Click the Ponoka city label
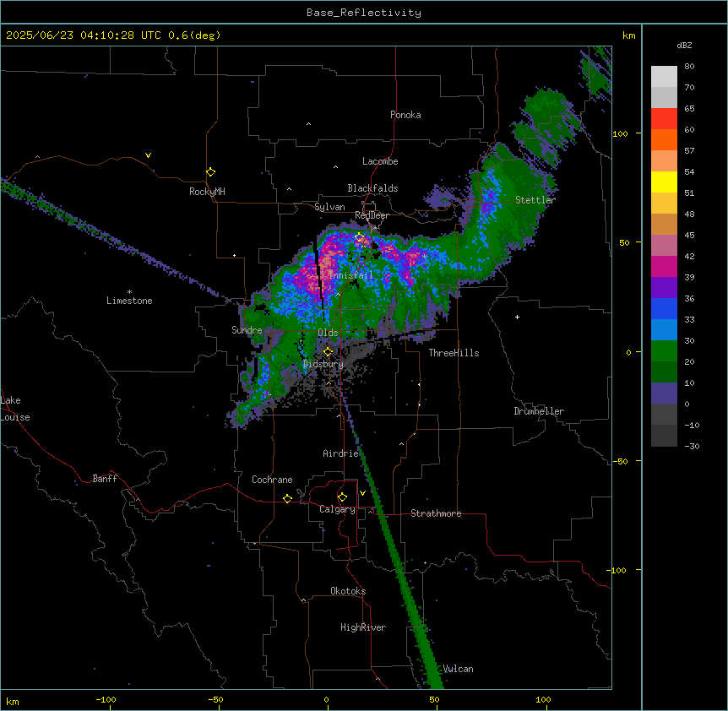 click(x=405, y=115)
